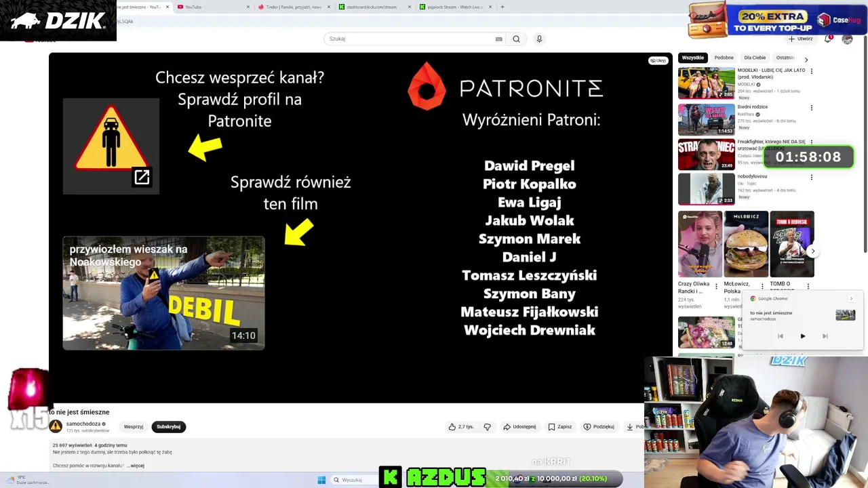The height and width of the screenshot is (488, 868).
Task: Dislike the video with thumbs down
Action: point(487,427)
